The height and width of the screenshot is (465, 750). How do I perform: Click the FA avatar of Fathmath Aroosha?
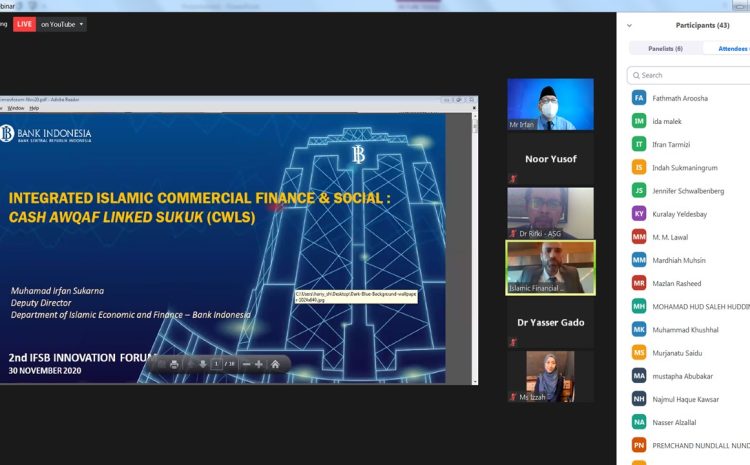(x=639, y=98)
